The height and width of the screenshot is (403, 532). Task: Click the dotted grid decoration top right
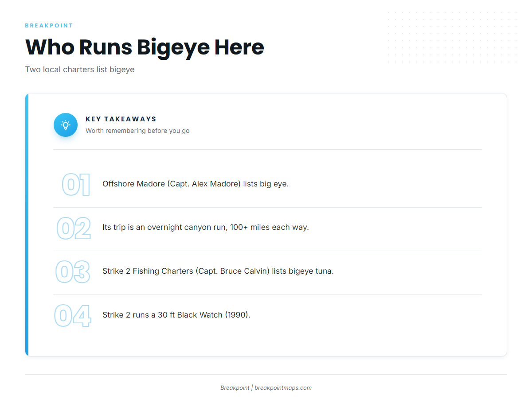click(x=452, y=37)
